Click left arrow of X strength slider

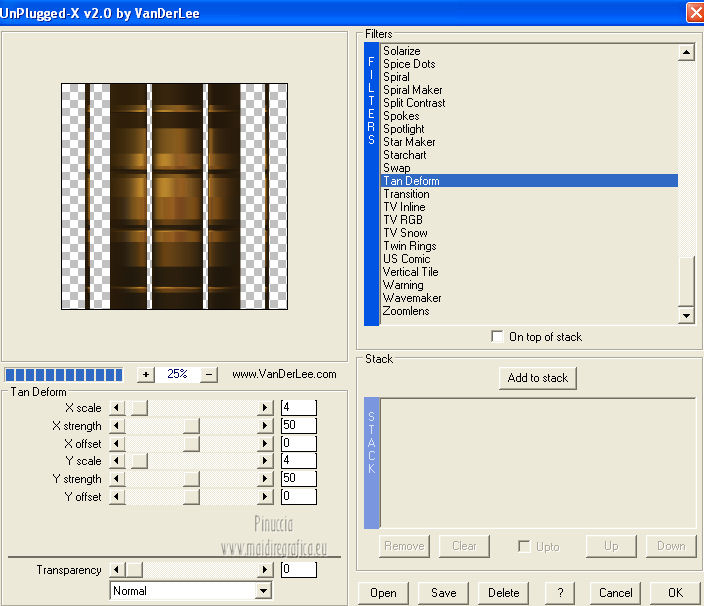pyautogui.click(x=117, y=426)
